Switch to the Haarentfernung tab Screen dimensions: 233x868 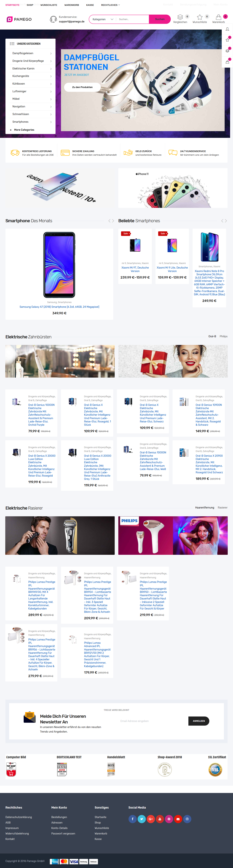[204, 507]
